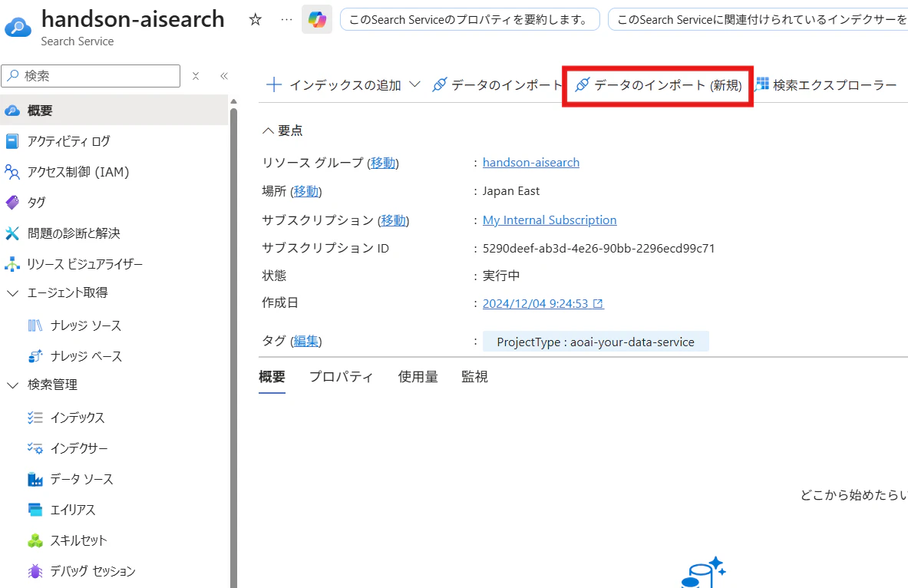Clear the sidebar search with X icon
908x588 pixels.
[x=196, y=76]
